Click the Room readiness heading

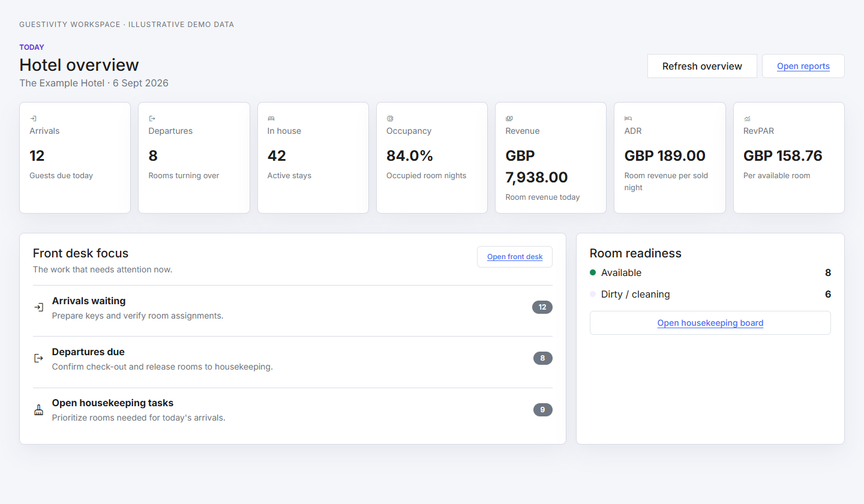[x=635, y=253]
